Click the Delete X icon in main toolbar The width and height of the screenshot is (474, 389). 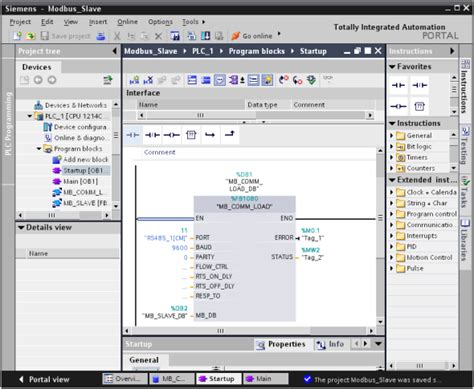[159, 36]
